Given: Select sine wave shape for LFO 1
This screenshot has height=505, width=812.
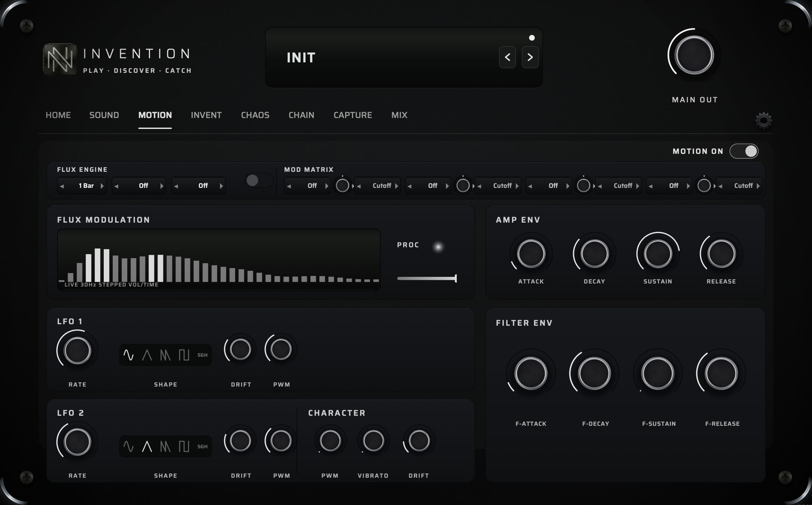Looking at the screenshot, I should 128,355.
